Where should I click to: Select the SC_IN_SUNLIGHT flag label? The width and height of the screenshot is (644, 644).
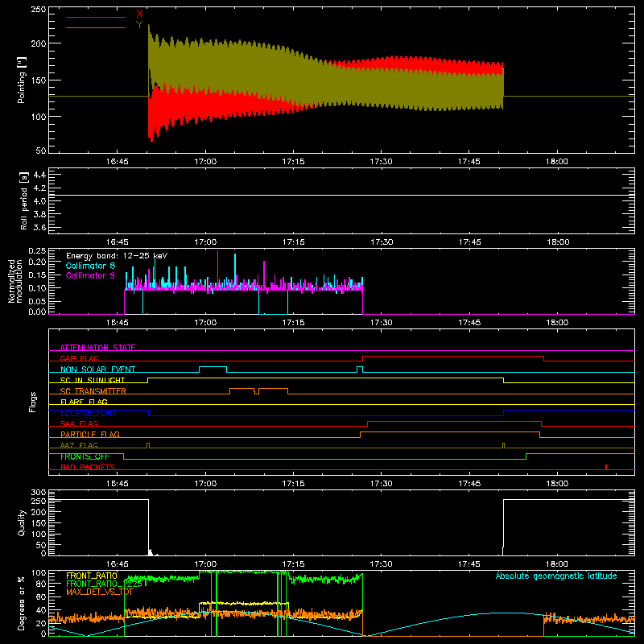click(93, 380)
